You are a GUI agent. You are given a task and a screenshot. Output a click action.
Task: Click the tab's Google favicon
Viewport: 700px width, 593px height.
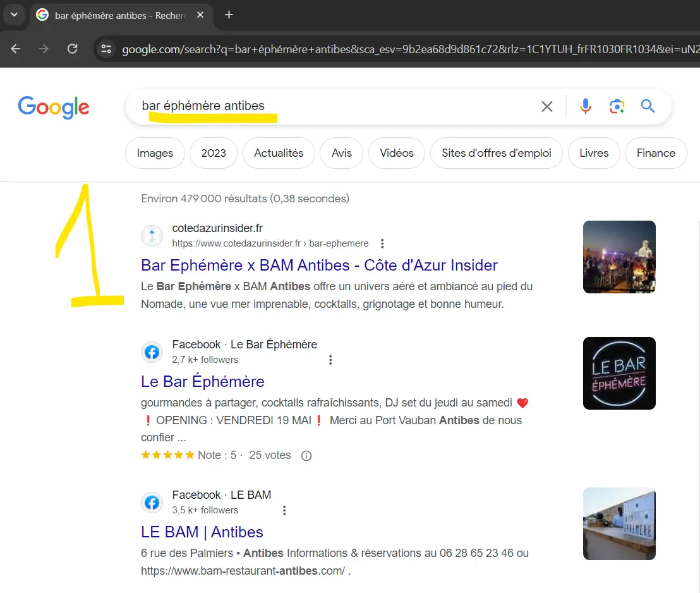point(42,15)
